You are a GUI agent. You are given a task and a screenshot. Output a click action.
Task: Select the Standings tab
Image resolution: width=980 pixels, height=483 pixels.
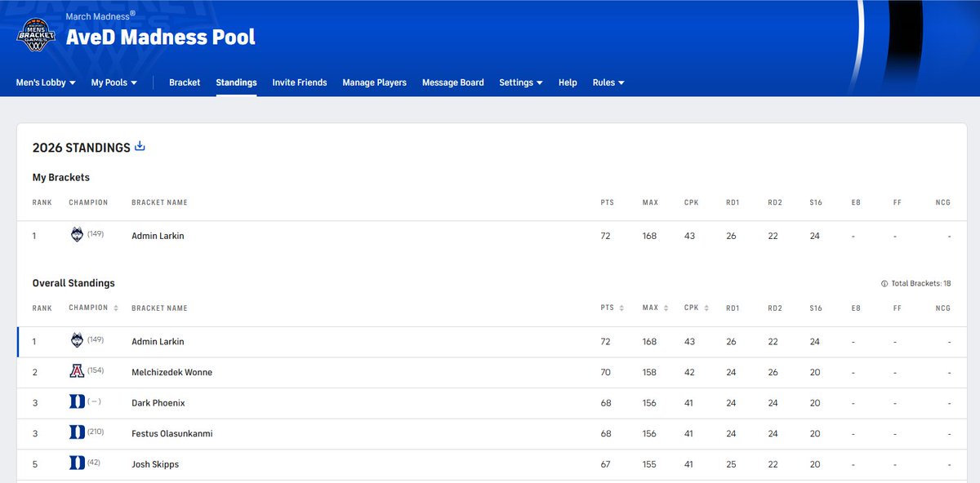coord(236,82)
